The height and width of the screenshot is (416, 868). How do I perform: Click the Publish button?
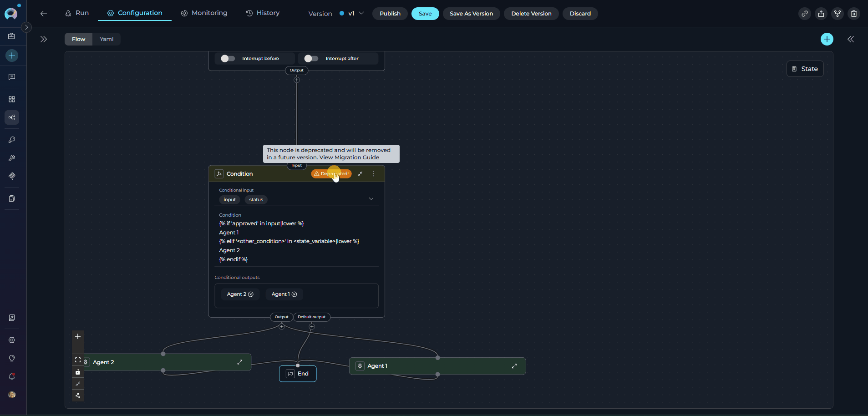click(390, 14)
